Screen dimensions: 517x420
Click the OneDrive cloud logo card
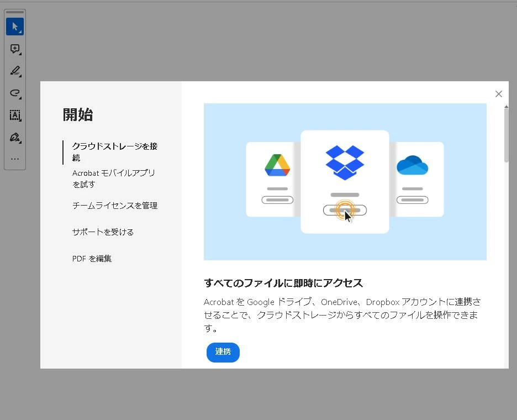(416, 179)
